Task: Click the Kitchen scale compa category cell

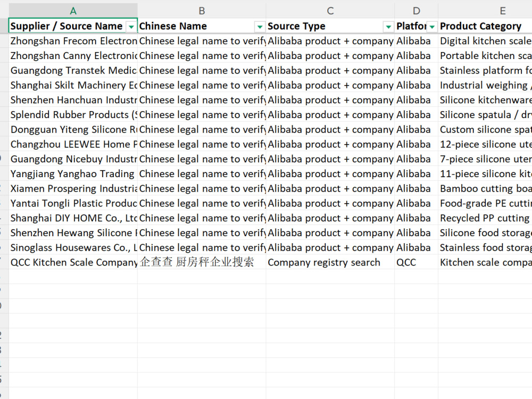Action: 485,262
